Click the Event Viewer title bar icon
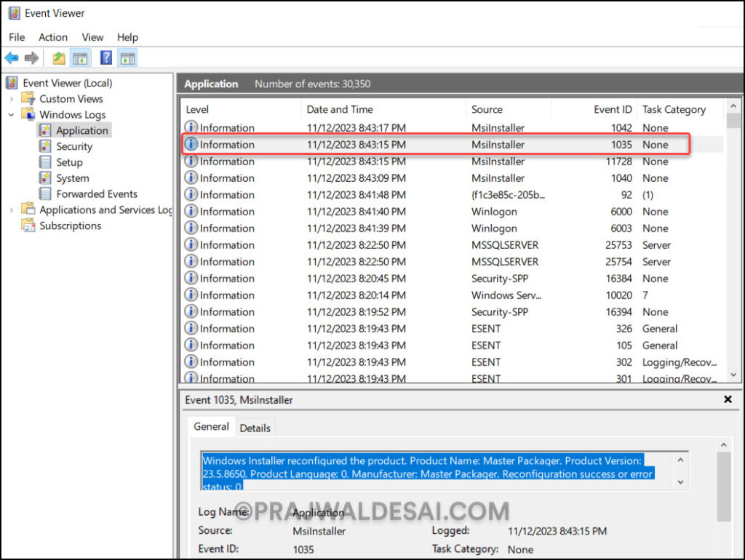 click(15, 13)
